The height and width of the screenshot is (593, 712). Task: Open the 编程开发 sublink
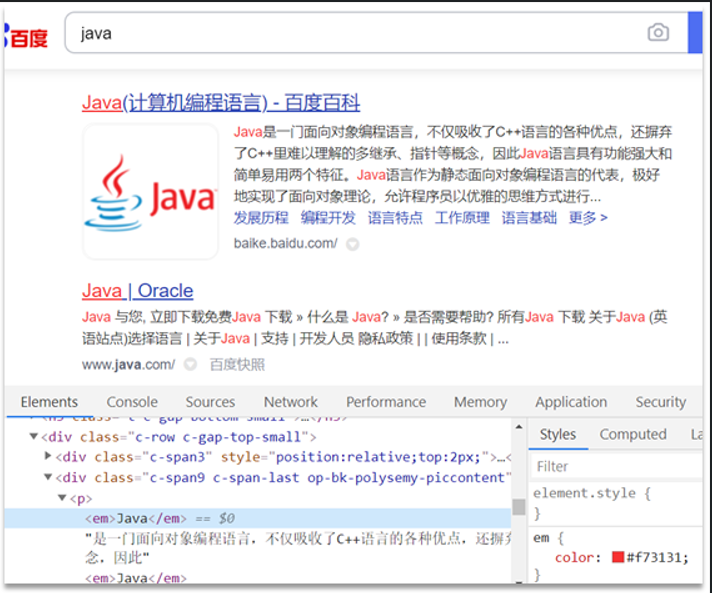[328, 218]
